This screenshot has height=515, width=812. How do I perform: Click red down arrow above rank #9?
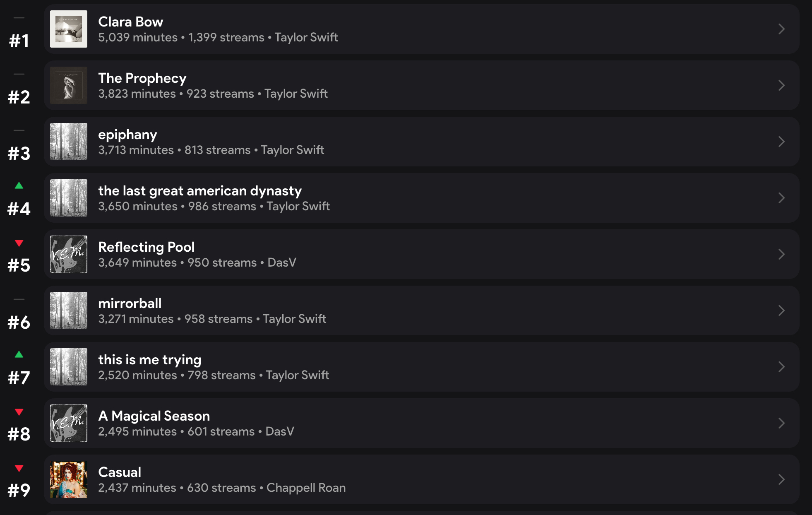(x=19, y=468)
